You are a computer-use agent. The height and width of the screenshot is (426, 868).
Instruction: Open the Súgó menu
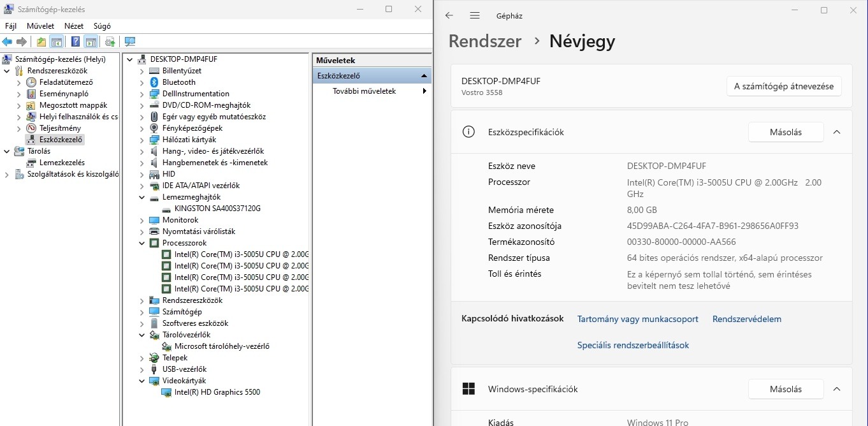point(102,26)
